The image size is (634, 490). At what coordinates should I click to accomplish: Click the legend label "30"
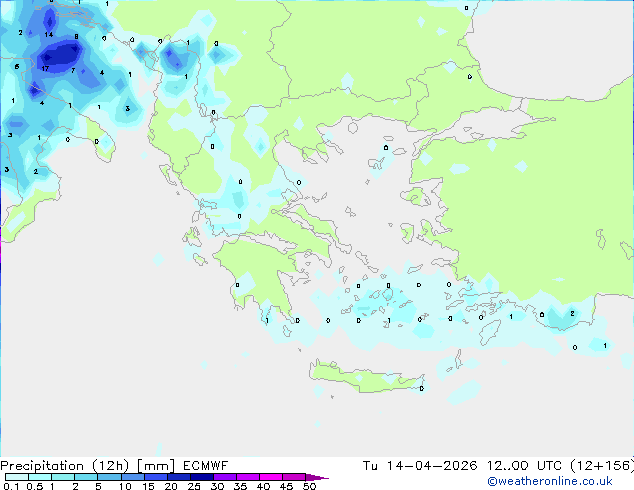point(218,486)
